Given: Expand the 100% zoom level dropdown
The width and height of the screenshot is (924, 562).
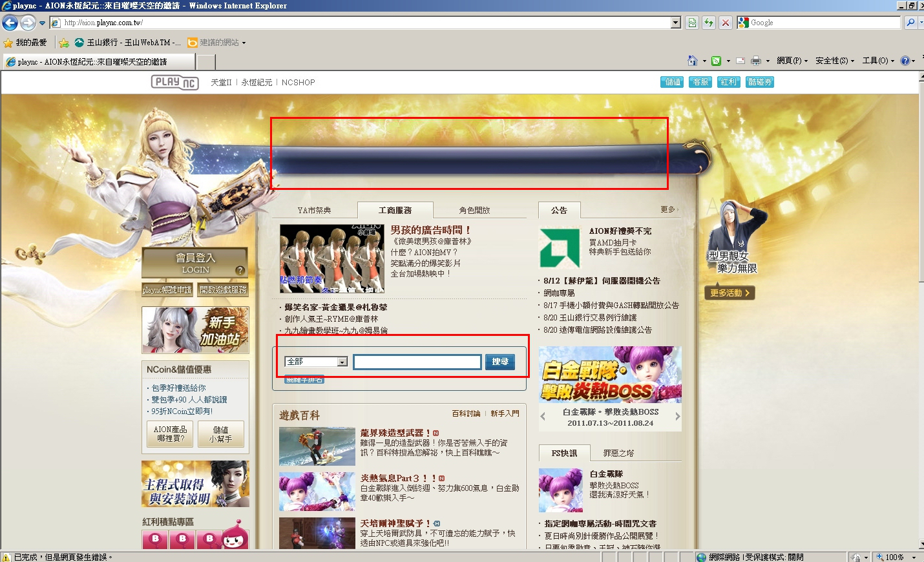Looking at the screenshot, I should (914, 557).
